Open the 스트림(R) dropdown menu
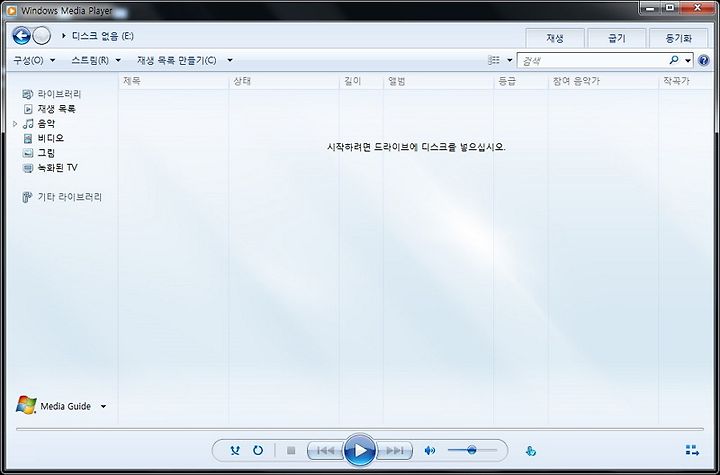 (x=96, y=60)
